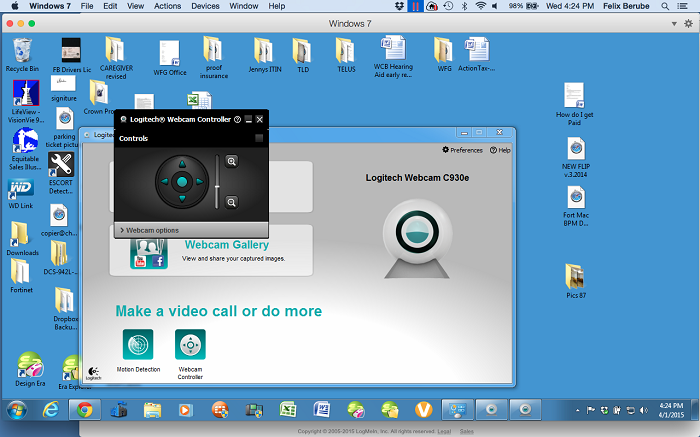This screenshot has height=437, width=700.
Task: Show hidden system tray icons arrow
Action: [578, 410]
